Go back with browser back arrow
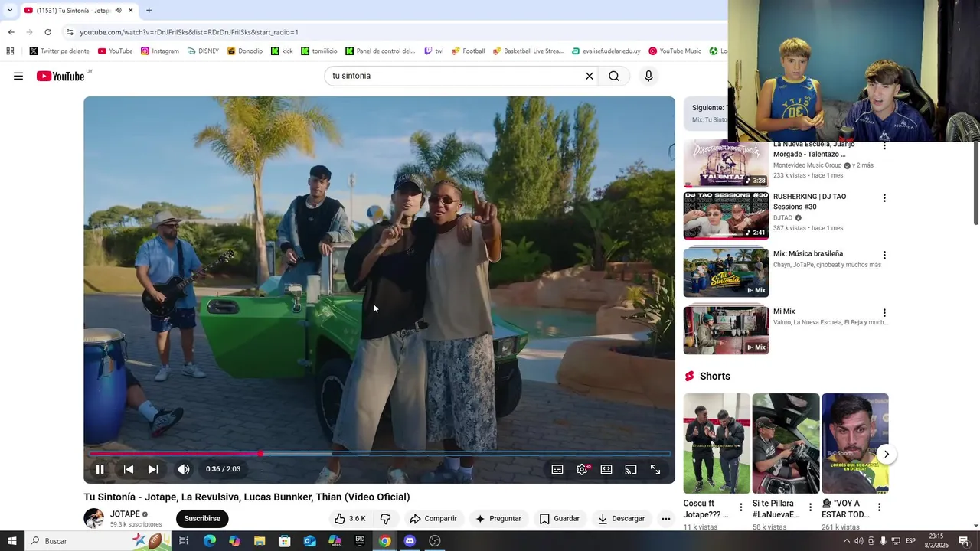The width and height of the screenshot is (980, 551). (x=11, y=32)
